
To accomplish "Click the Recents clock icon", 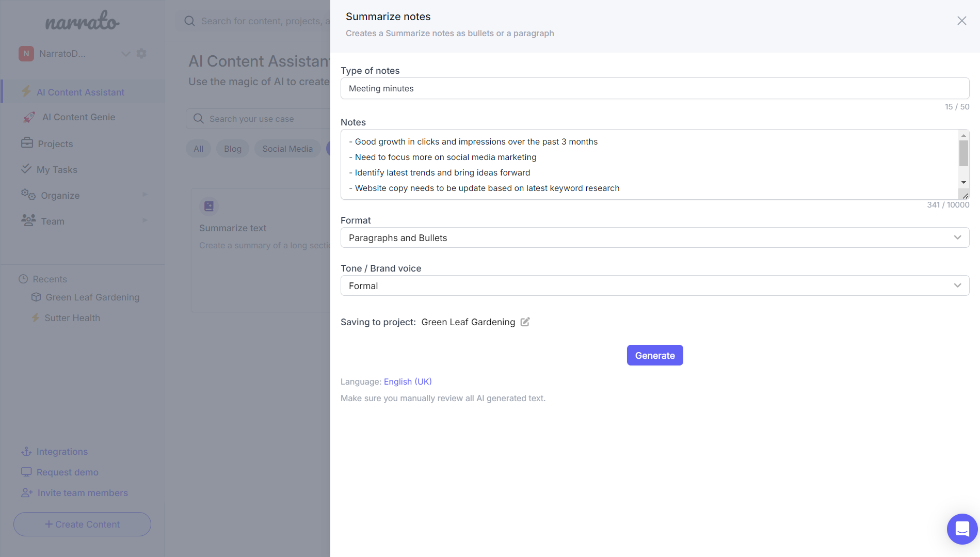I will tap(23, 279).
